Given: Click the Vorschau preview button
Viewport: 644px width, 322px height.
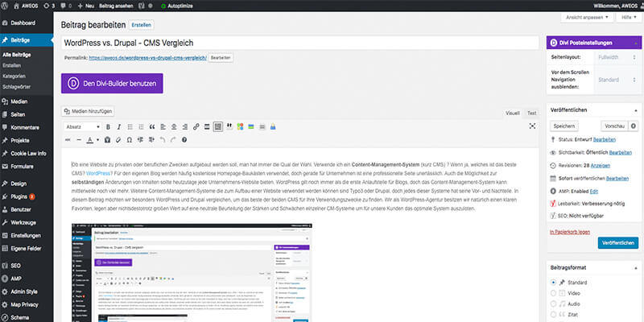Looking at the screenshot, I should [x=615, y=126].
